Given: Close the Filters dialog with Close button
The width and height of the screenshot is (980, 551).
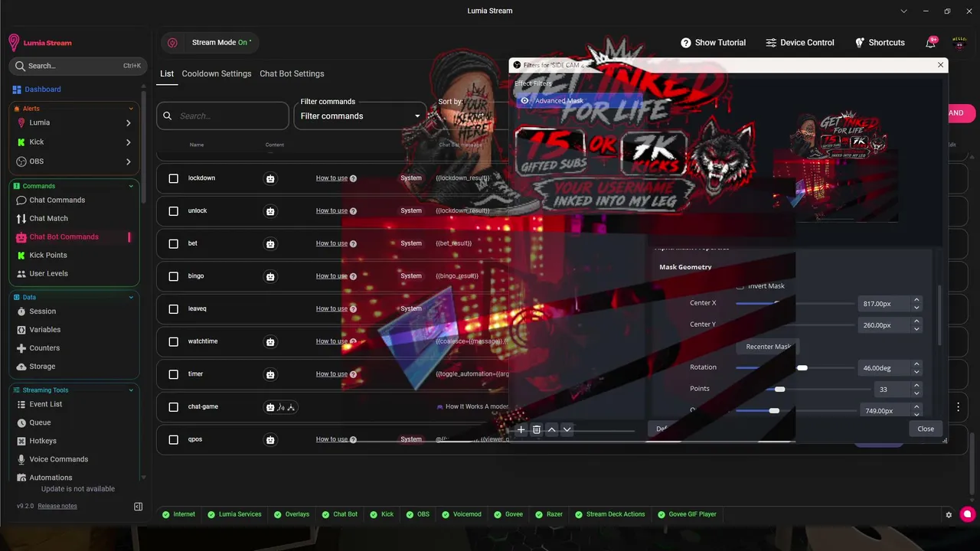Looking at the screenshot, I should 926,429.
